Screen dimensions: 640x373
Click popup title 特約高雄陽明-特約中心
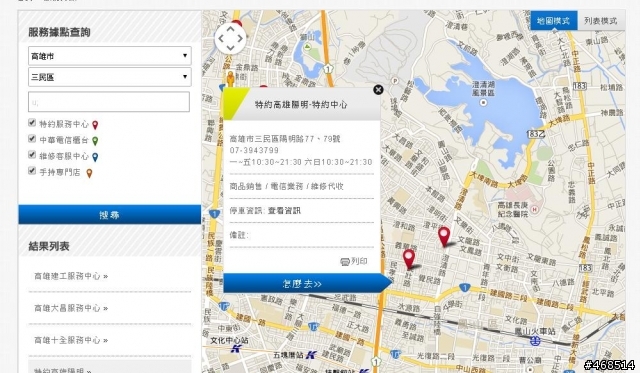[x=301, y=104]
